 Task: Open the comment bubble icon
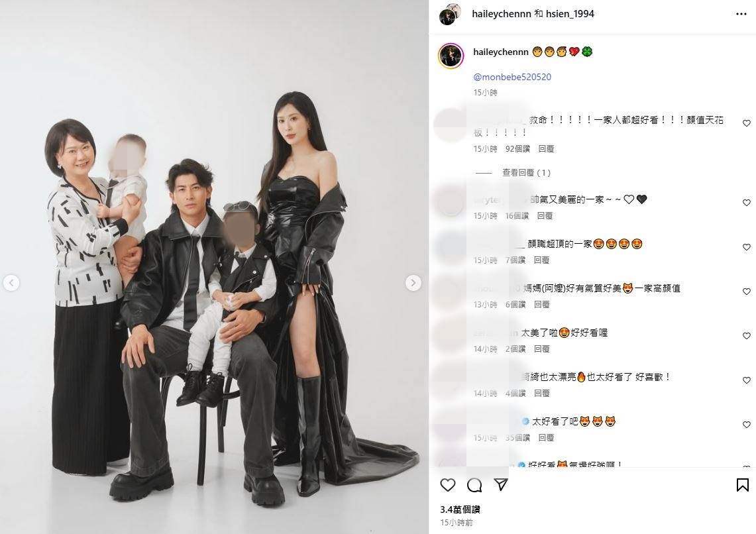click(474, 485)
